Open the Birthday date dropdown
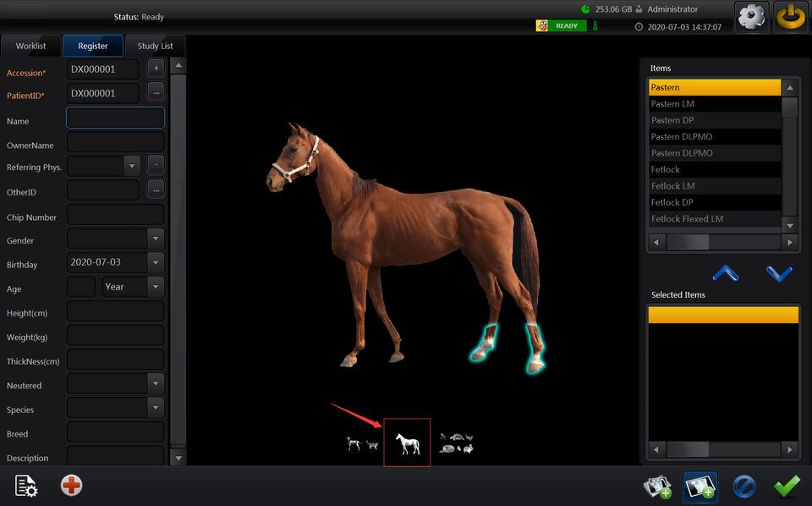 pyautogui.click(x=155, y=263)
